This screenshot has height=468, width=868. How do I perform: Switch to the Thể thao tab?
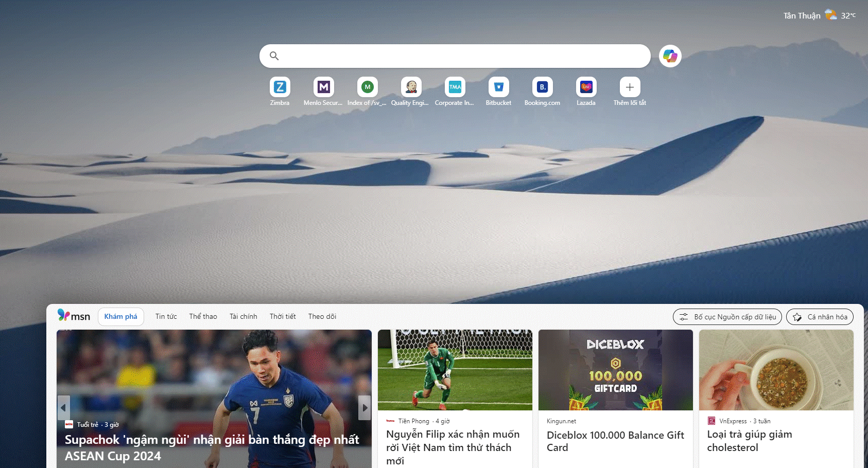(x=203, y=317)
